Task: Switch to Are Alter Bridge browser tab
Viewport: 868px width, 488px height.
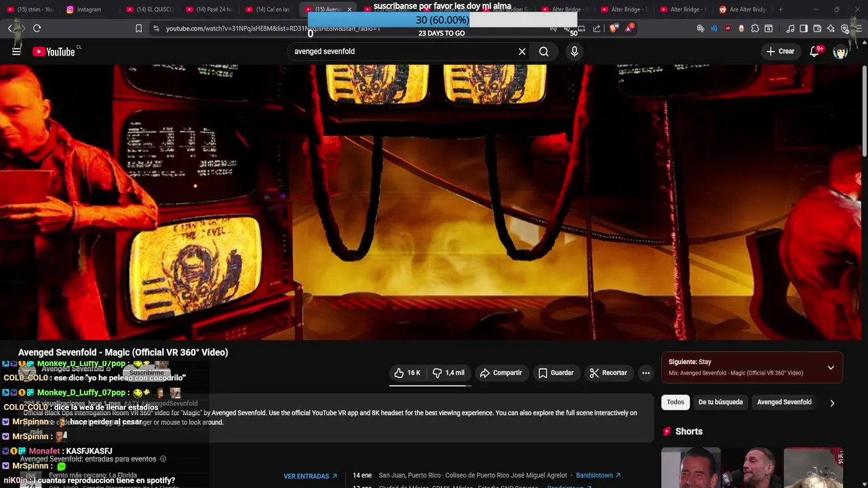Action: [743, 9]
